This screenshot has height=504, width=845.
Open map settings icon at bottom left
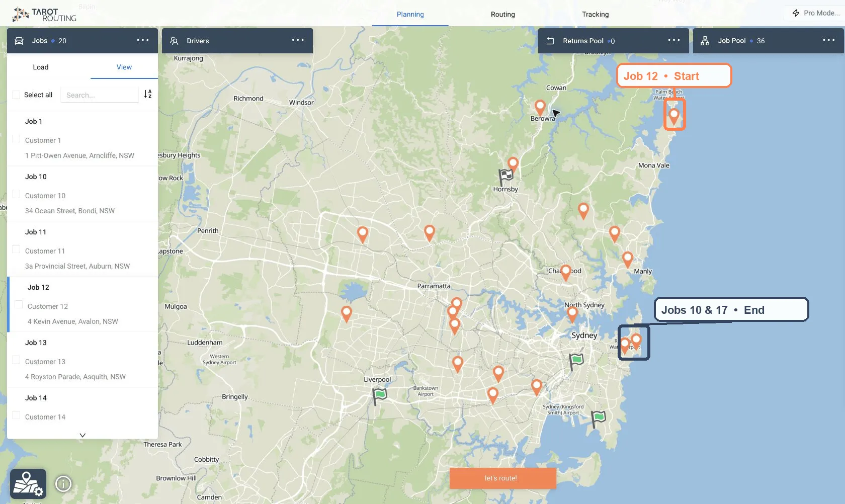(x=28, y=484)
